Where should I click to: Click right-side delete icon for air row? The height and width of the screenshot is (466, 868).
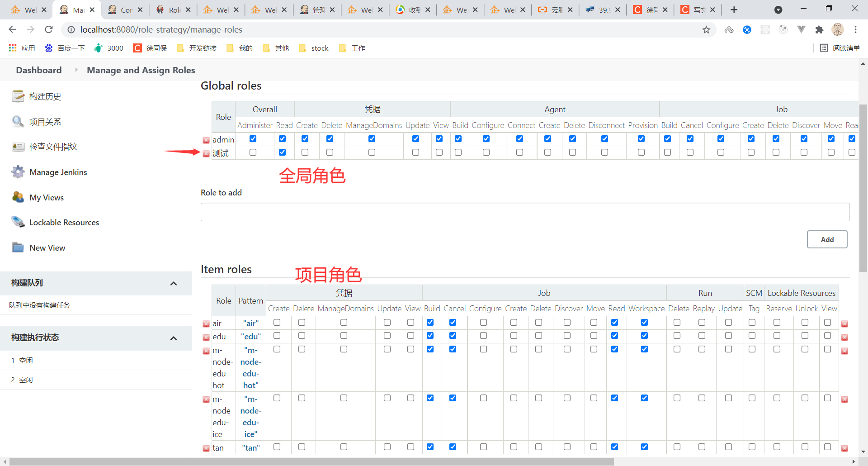[x=844, y=324]
